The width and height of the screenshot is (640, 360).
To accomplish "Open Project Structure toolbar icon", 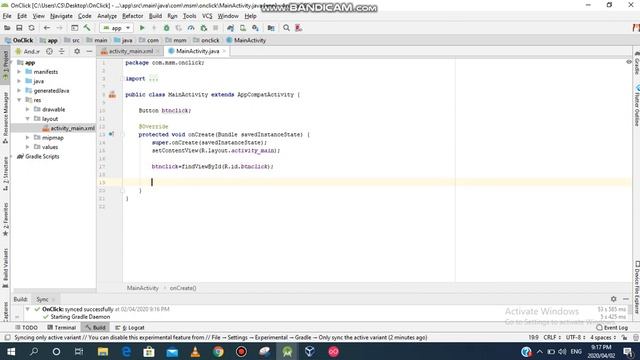I will 271,28.
